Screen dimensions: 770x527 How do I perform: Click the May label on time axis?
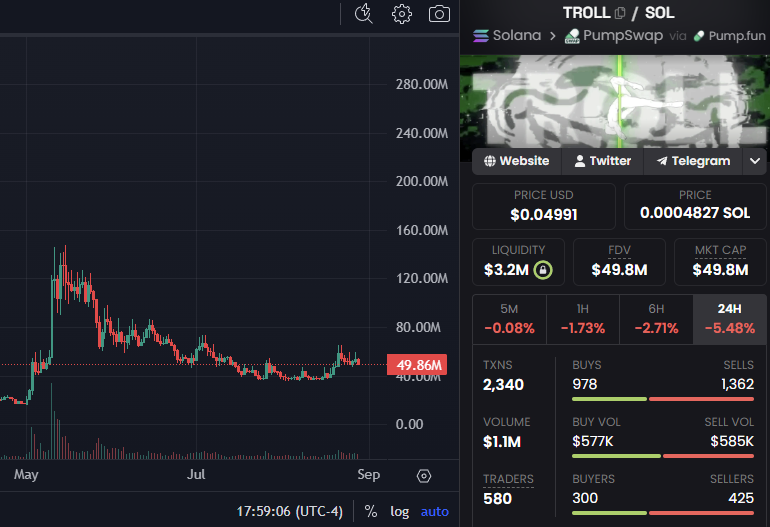click(x=26, y=475)
